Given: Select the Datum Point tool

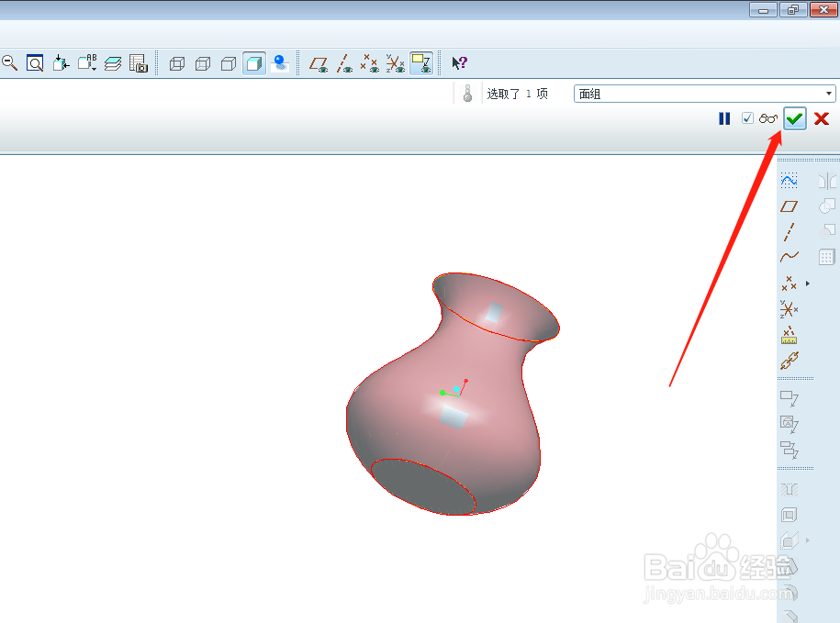Looking at the screenshot, I should [789, 284].
